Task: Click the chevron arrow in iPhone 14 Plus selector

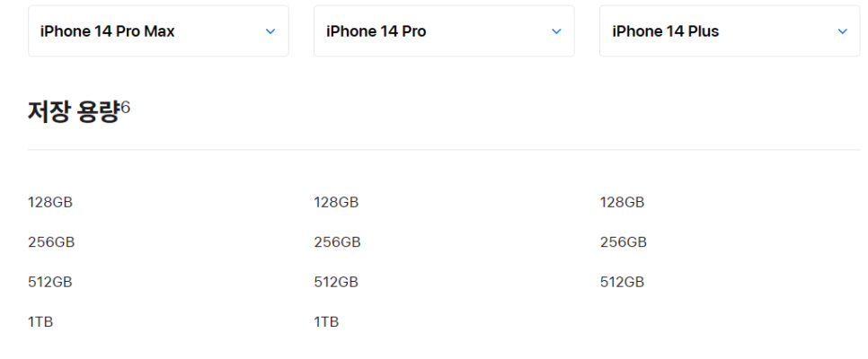Action: [843, 31]
